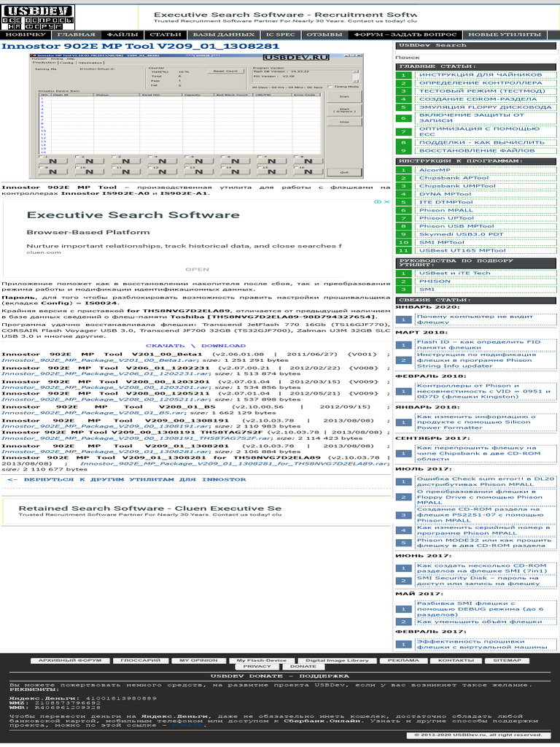Screen dimensions: 560x747
Task: Download the V209_01_1308281_for_TH58NVG7D2ELA89.rar package
Action: click(x=234, y=463)
